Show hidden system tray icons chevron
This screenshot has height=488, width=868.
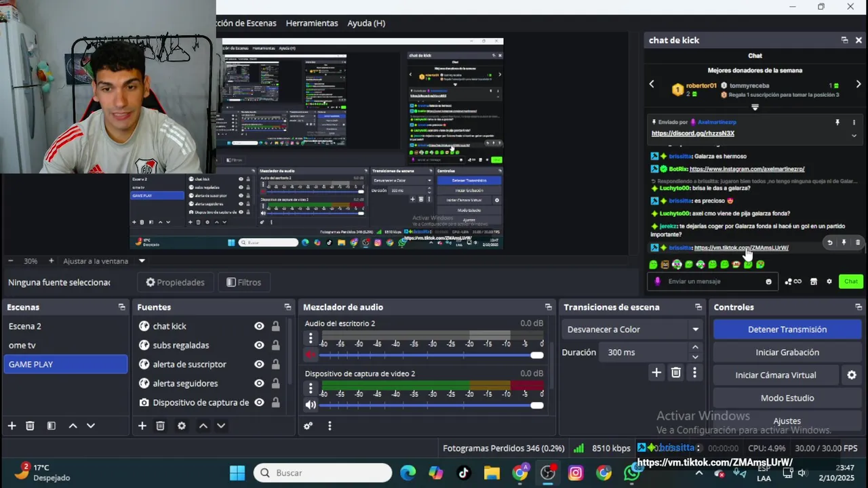point(701,472)
